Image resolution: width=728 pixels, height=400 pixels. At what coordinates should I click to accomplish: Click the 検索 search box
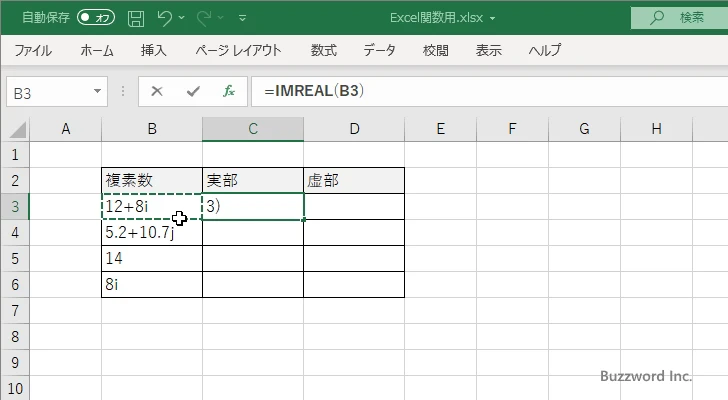pos(679,18)
